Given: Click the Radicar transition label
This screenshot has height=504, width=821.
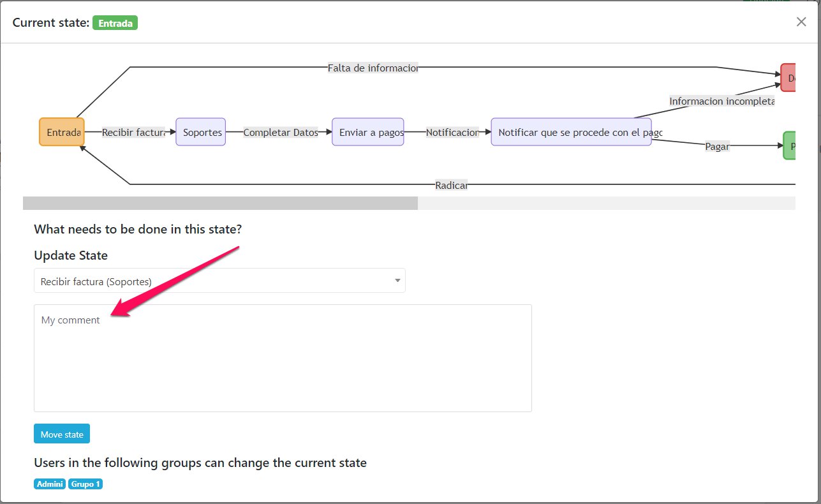Looking at the screenshot, I should click(451, 185).
